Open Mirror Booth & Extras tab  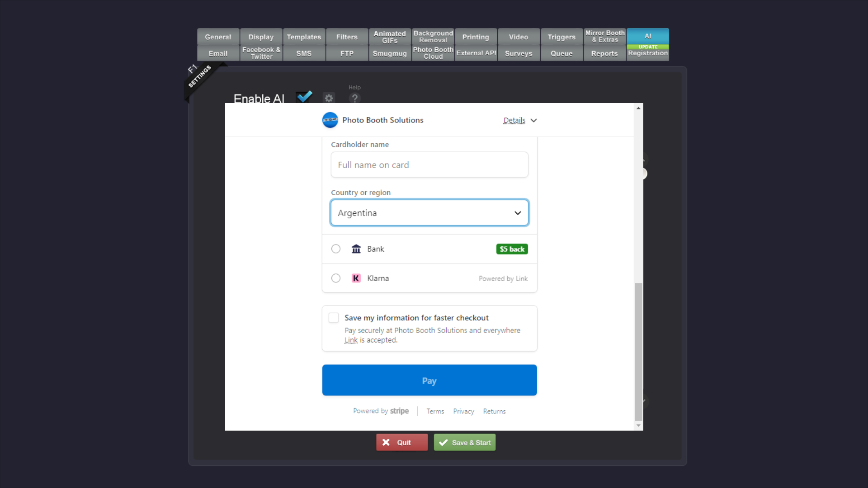click(605, 37)
